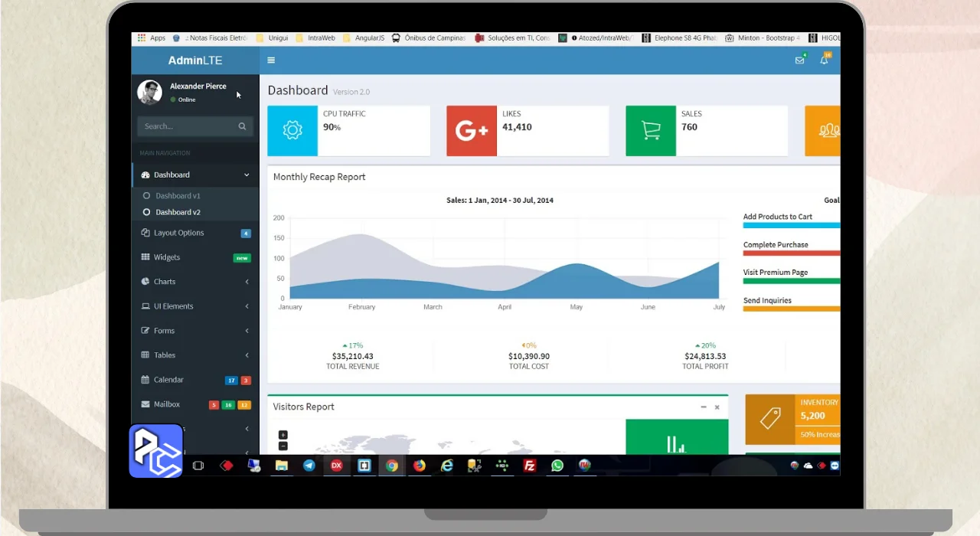Click the AdminLTE logo link
Screen dimensions: 980x536
(195, 60)
